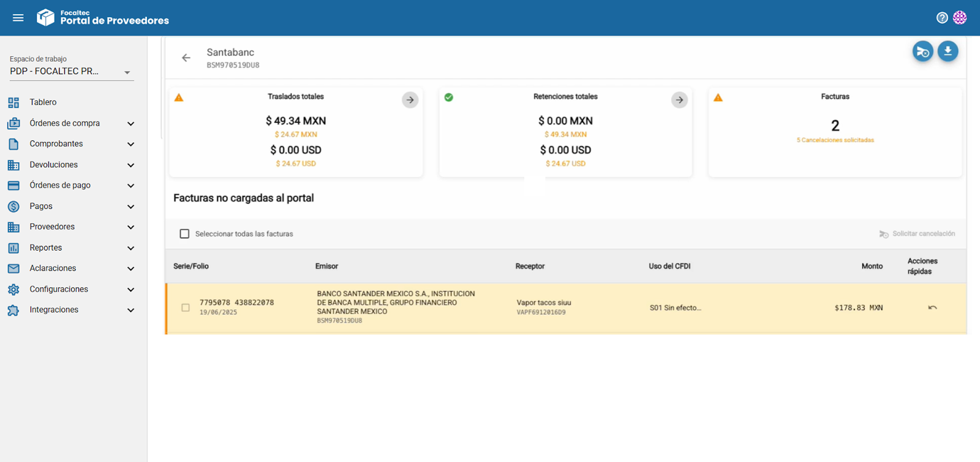Open Retenciones totales arrow button
Screen dimensions: 980x462
(679, 100)
